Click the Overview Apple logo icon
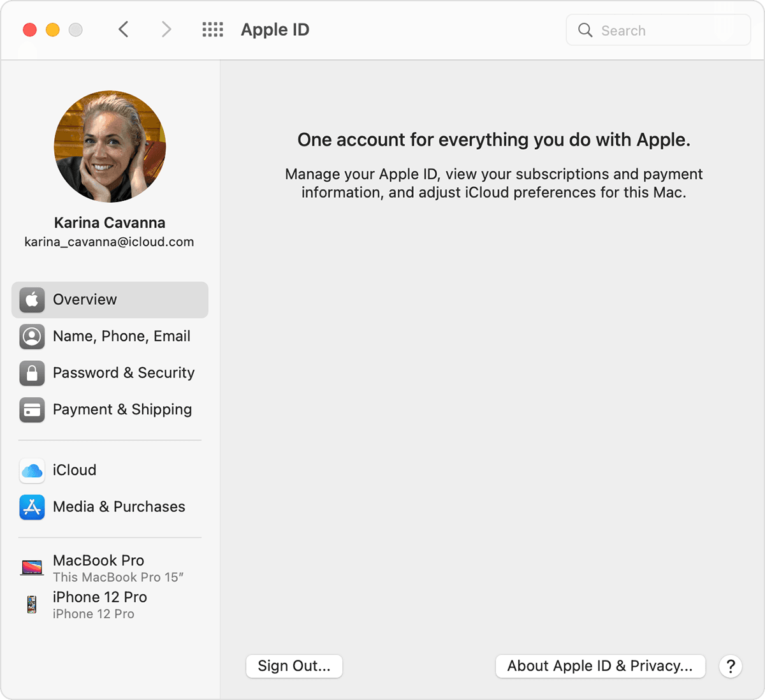Viewport: 765px width, 700px height. pos(32,300)
